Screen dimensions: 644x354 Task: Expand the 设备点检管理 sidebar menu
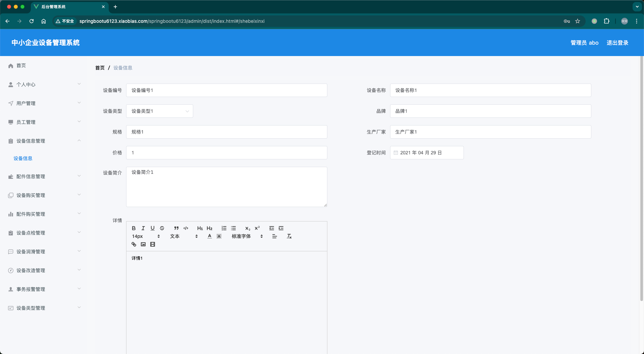point(44,233)
